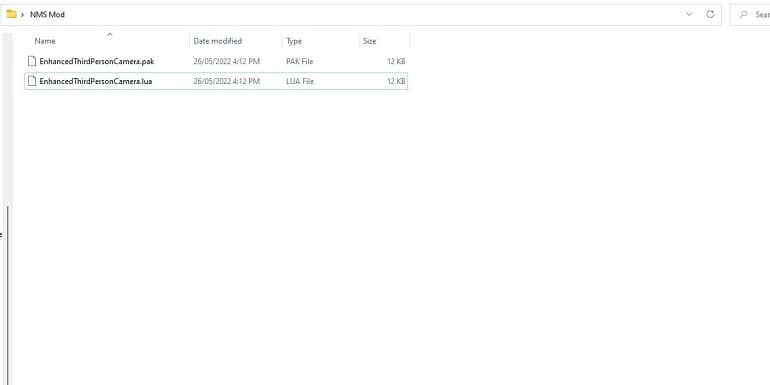
Task: Open the address bar history dropdown chevron
Action: point(689,14)
